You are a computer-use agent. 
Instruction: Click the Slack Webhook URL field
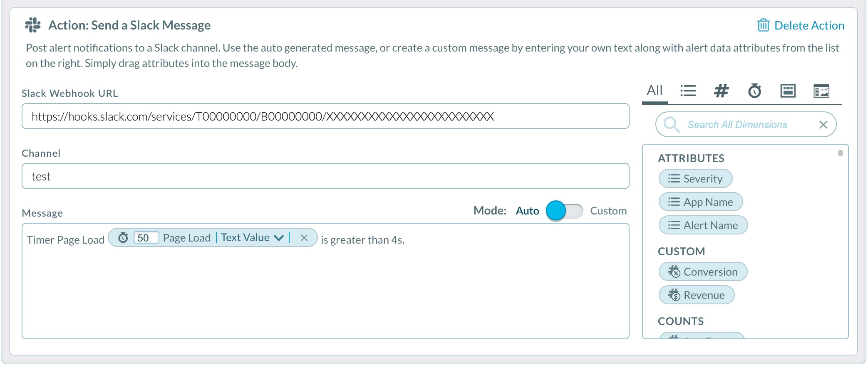coord(325,116)
